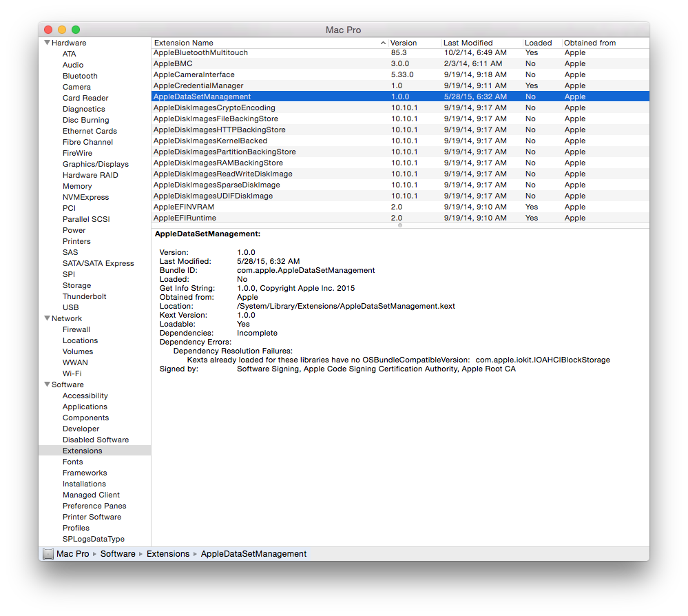Image resolution: width=688 pixels, height=616 pixels.
Task: Select Diagnostics in the sidebar
Action: pos(83,109)
